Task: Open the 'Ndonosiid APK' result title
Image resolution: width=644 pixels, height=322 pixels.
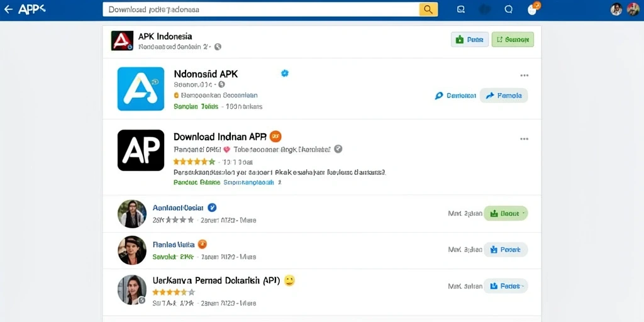Action: pos(206,74)
